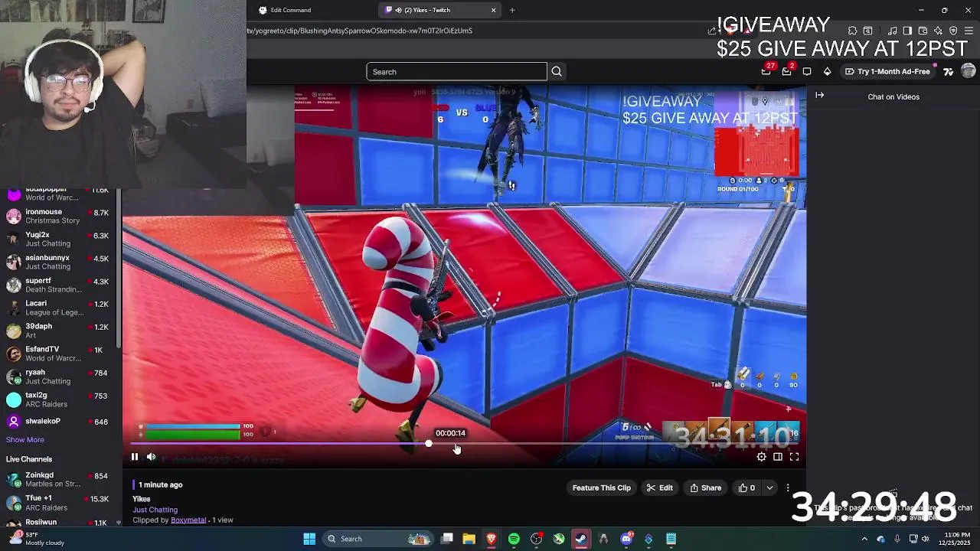Click Edit with the scissors icon
This screenshot has height=551, width=980.
point(659,487)
